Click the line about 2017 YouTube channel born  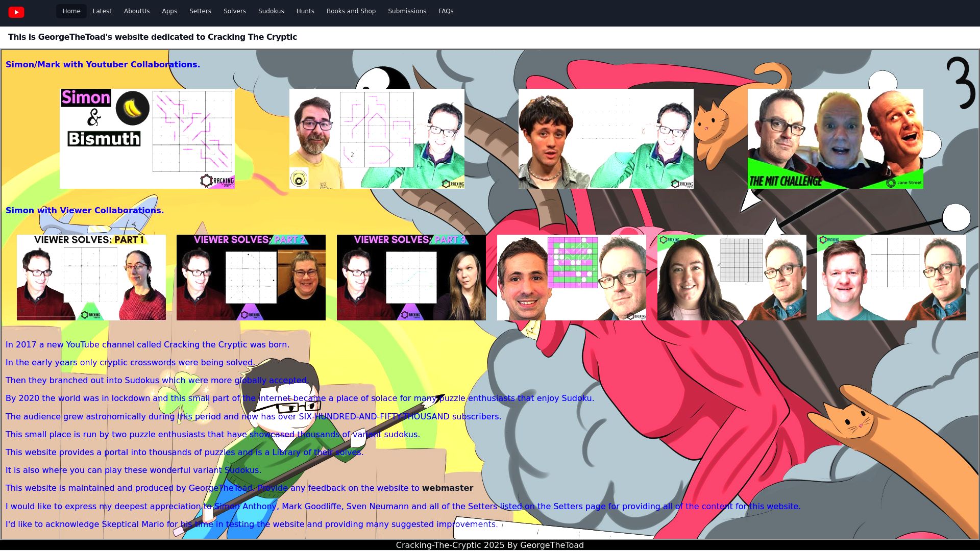[x=148, y=345]
